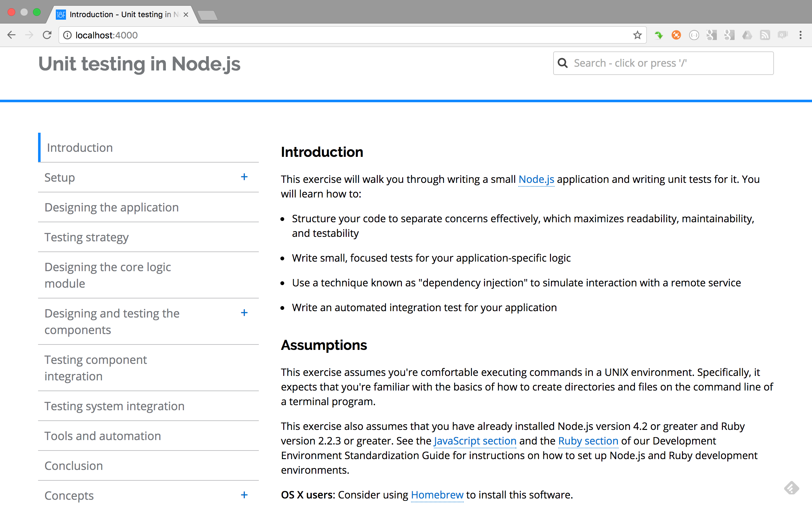Click the chat camera extension icon

[783, 35]
